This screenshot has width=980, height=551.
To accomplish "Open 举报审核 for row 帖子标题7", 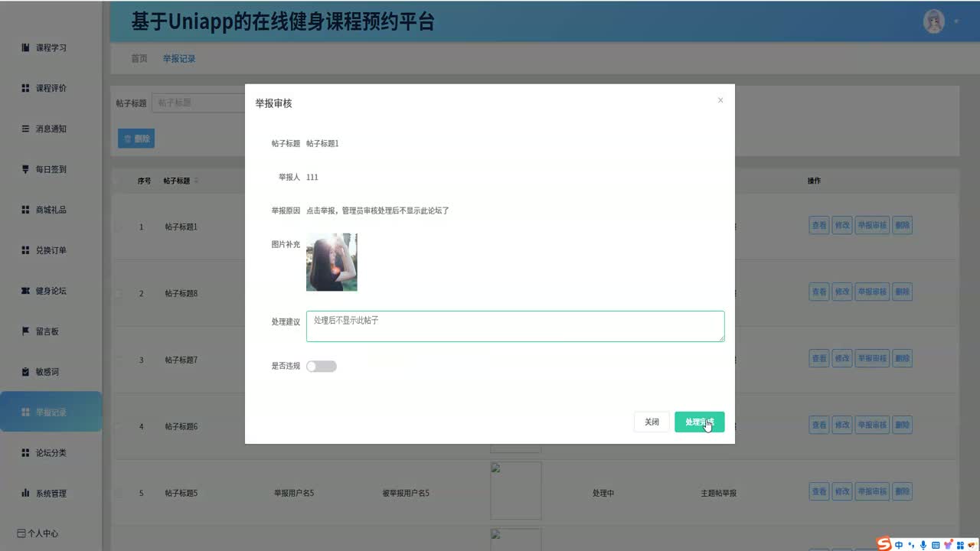I will pyautogui.click(x=872, y=357).
